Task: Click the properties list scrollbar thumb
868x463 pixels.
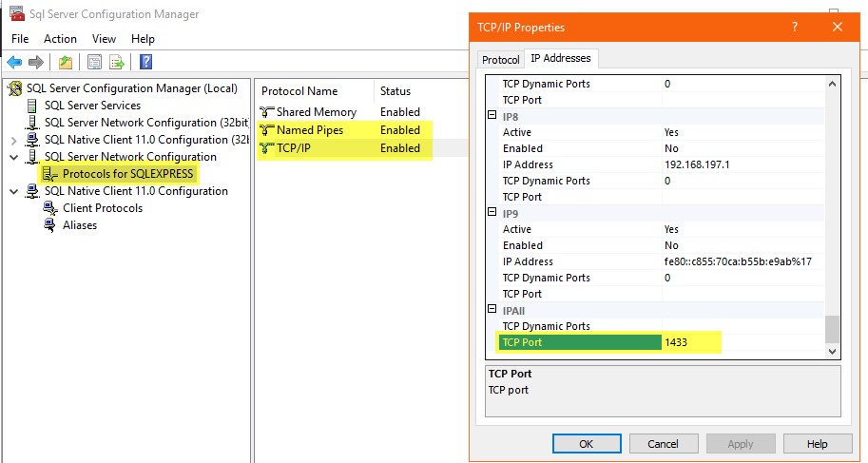Action: click(832, 329)
